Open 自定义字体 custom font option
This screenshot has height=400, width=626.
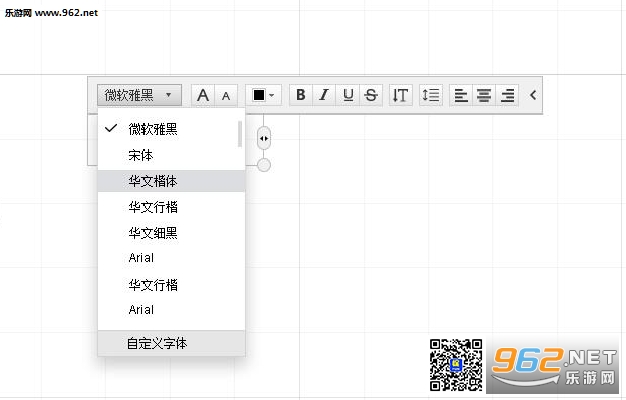tap(171, 343)
